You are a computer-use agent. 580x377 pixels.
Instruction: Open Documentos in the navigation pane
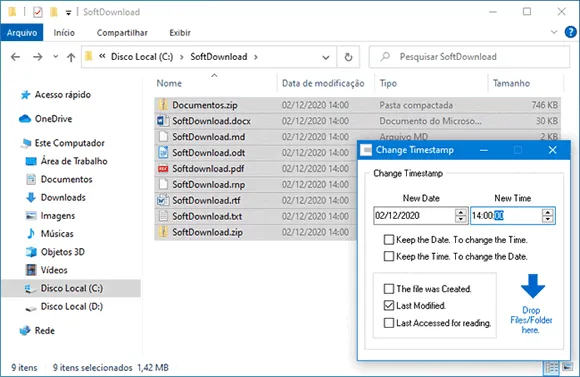[67, 179]
